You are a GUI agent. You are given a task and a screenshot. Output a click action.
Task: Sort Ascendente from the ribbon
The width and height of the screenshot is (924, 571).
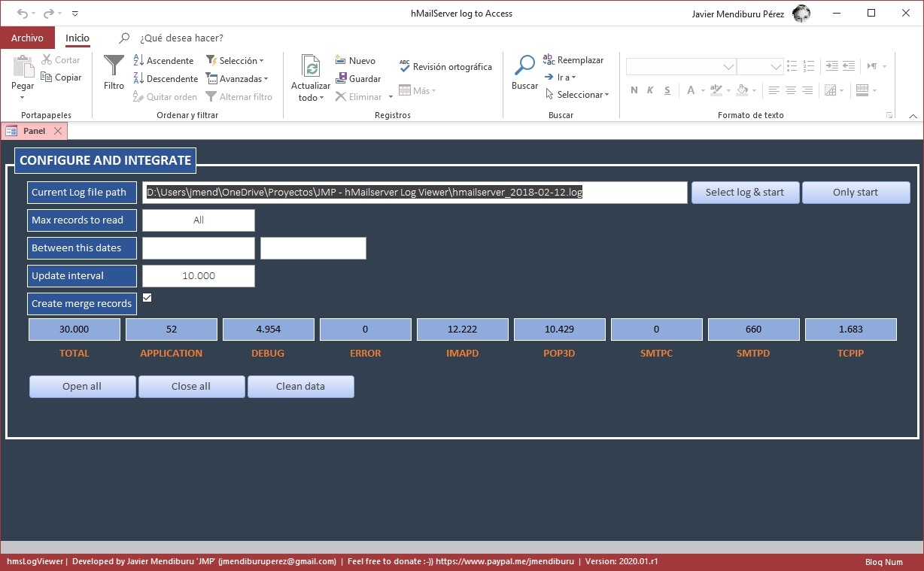(163, 60)
